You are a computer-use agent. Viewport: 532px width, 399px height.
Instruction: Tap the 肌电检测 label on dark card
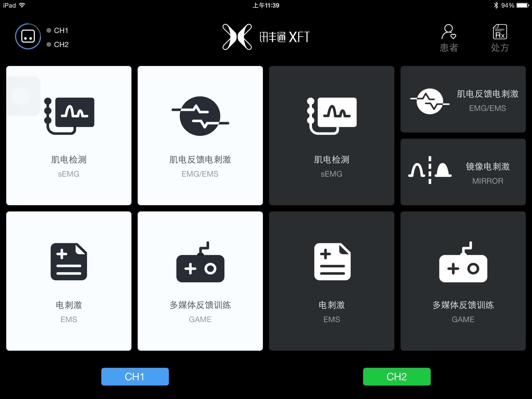[x=332, y=159]
